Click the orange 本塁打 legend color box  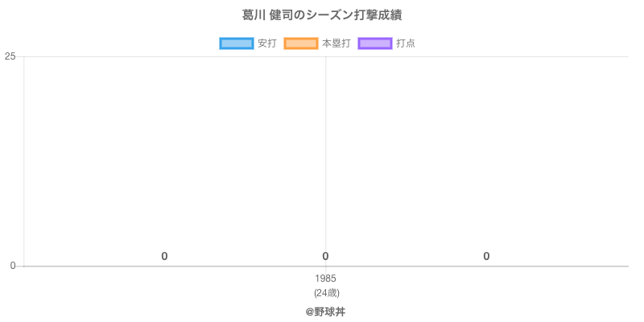tap(301, 43)
